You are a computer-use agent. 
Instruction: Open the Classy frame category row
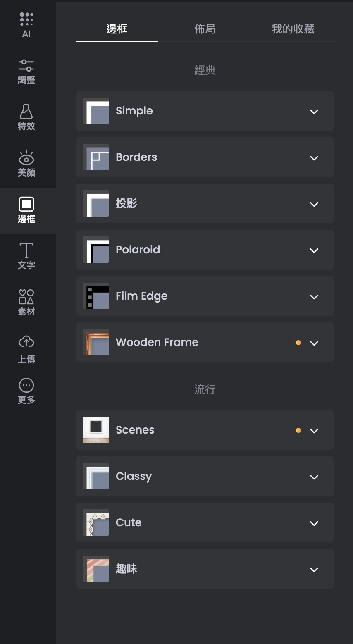(205, 476)
